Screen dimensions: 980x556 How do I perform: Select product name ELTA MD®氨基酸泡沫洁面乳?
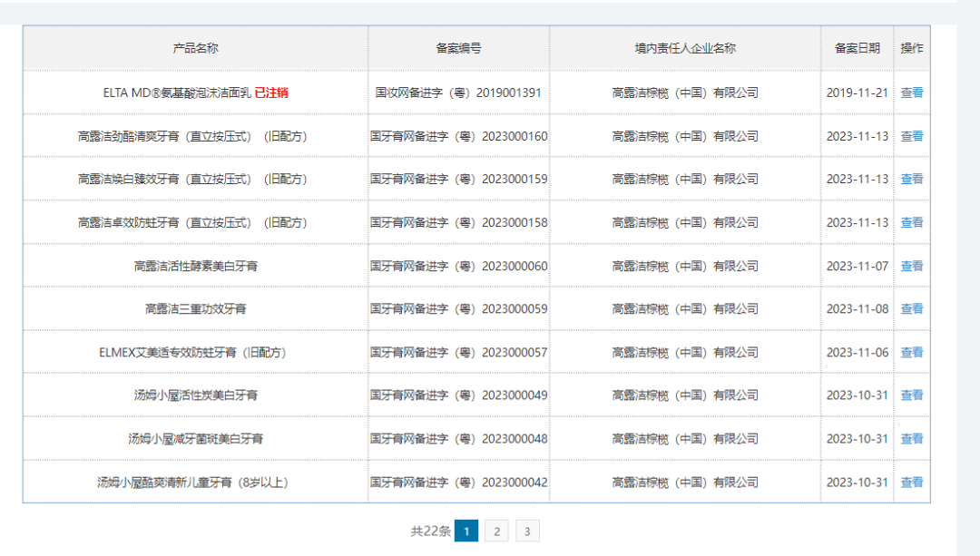(x=177, y=93)
